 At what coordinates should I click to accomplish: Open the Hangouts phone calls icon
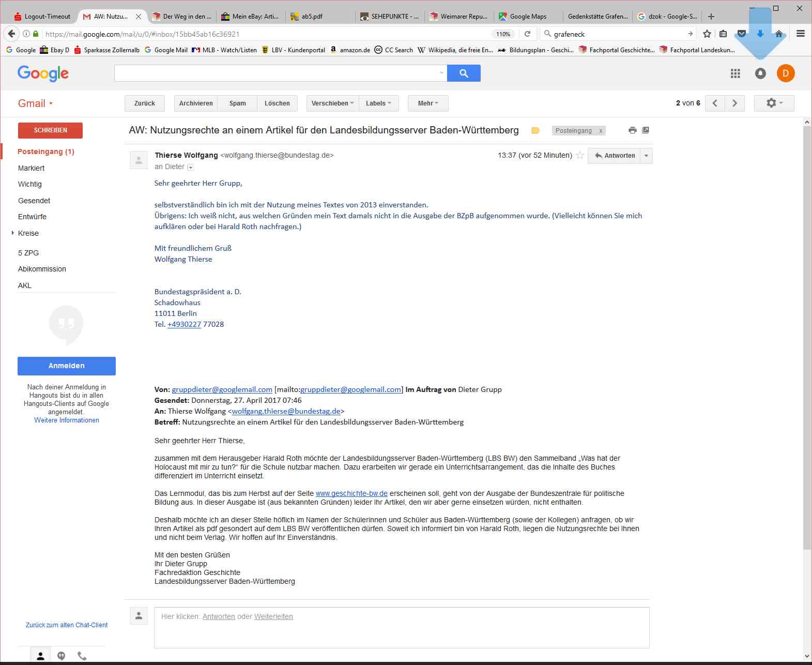(82, 656)
